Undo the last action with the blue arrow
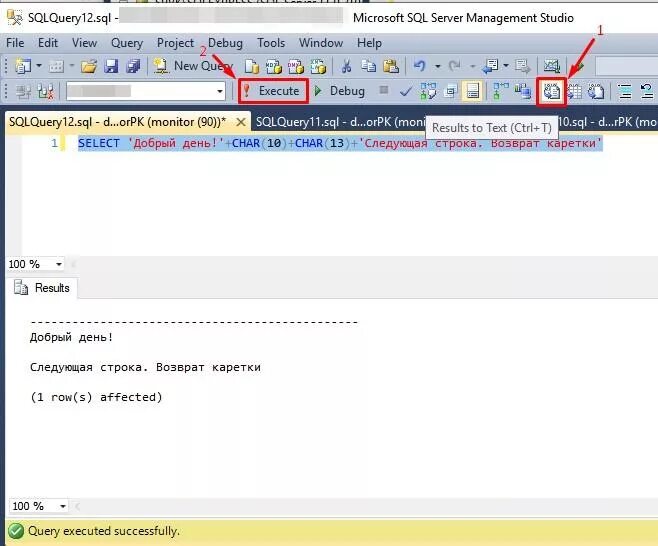The width and height of the screenshot is (658, 546). [x=420, y=66]
